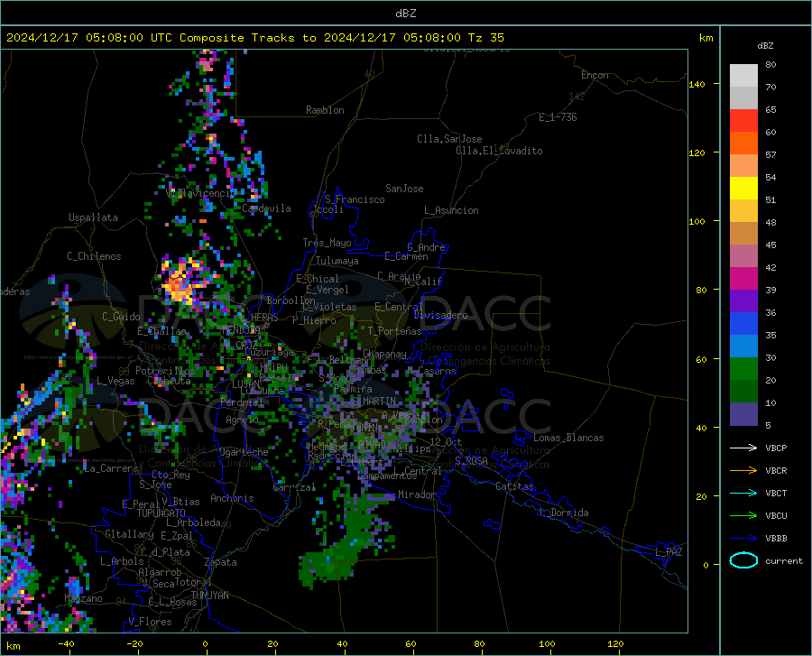Click the 'L_Dormida' map label
The width and height of the screenshot is (812, 656).
pos(564,513)
